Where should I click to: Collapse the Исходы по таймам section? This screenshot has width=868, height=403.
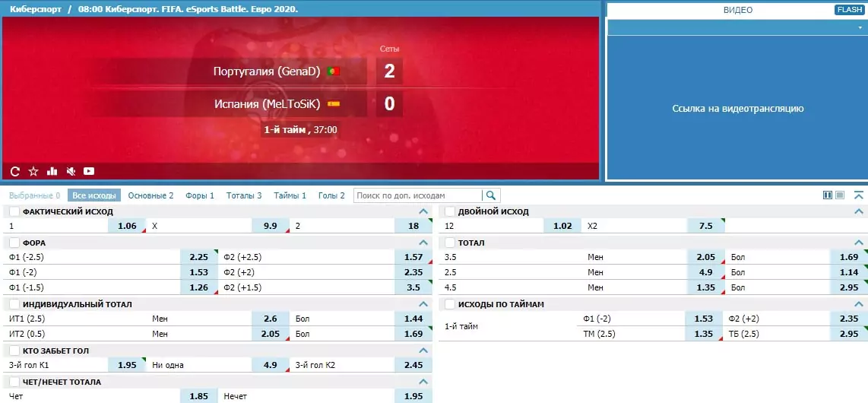click(x=859, y=304)
